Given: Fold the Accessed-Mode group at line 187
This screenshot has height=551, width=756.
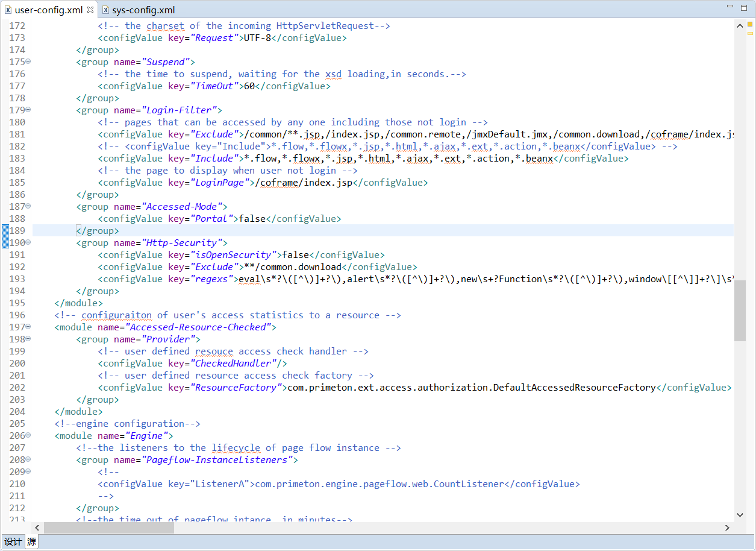Looking at the screenshot, I should pyautogui.click(x=28, y=206).
